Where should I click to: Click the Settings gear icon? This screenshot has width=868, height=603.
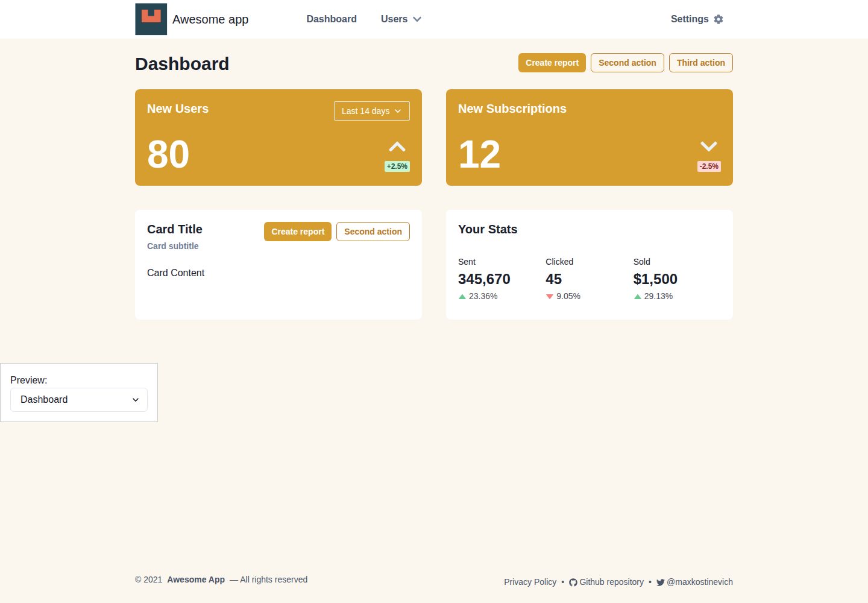pyautogui.click(x=719, y=19)
